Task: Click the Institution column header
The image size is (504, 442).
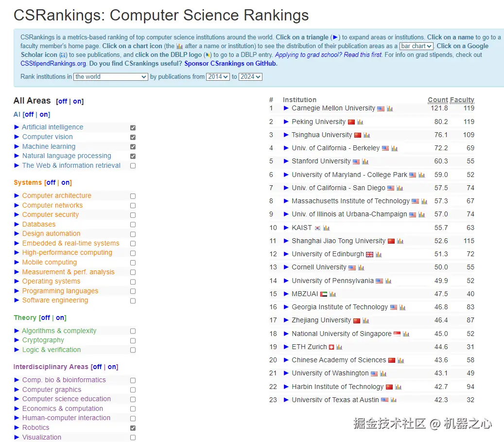Action: [x=299, y=100]
